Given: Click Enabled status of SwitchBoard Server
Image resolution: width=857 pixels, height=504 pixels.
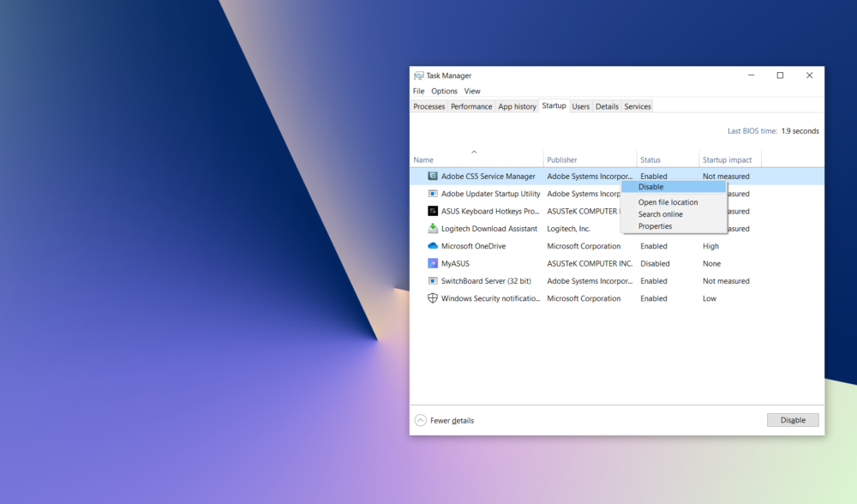Looking at the screenshot, I should [654, 281].
